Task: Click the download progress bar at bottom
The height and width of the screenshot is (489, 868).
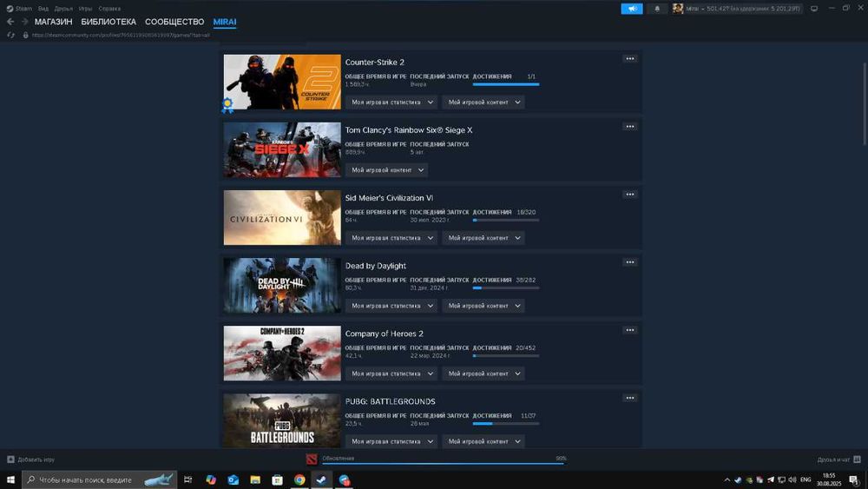Action: [x=444, y=463]
